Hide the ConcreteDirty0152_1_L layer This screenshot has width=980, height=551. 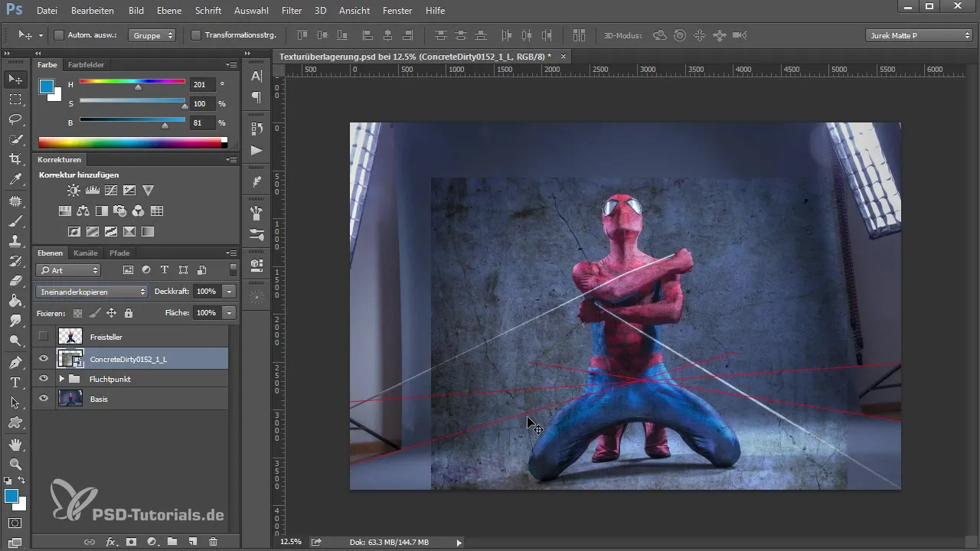click(44, 358)
